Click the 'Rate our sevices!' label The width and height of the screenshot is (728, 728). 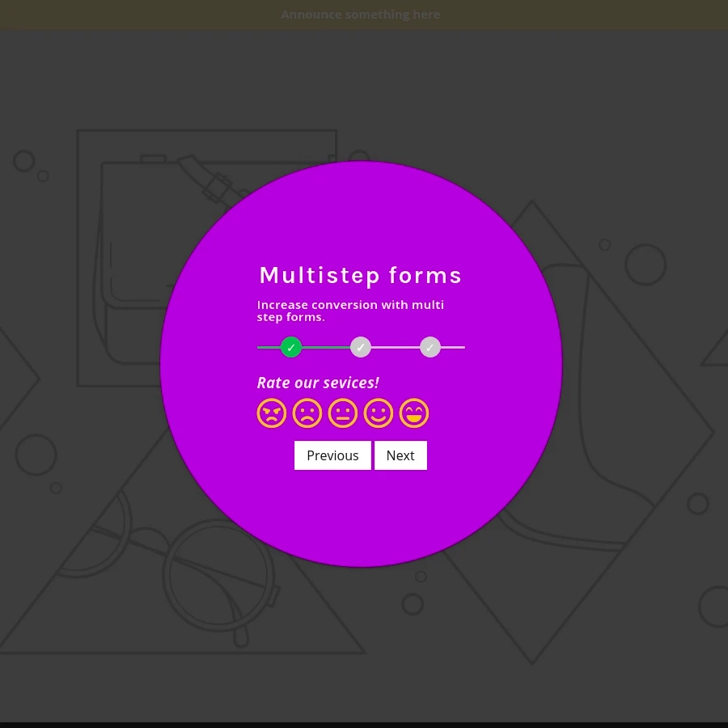pos(318,383)
